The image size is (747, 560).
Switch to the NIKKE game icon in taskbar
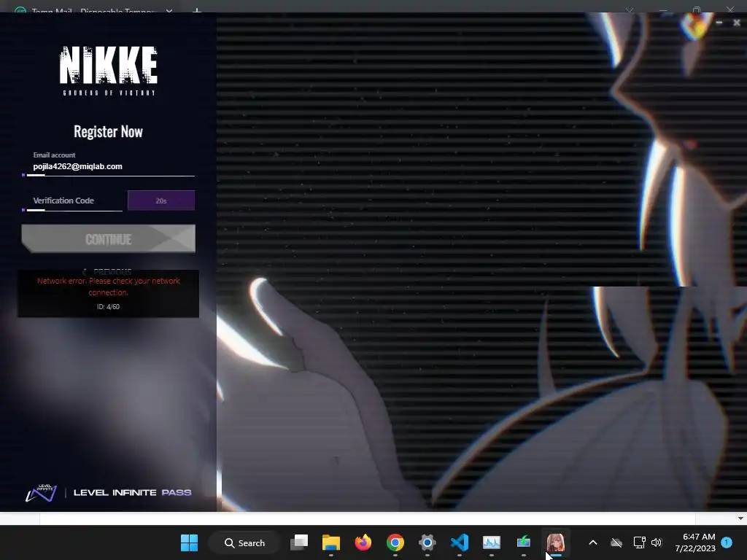tap(555, 542)
